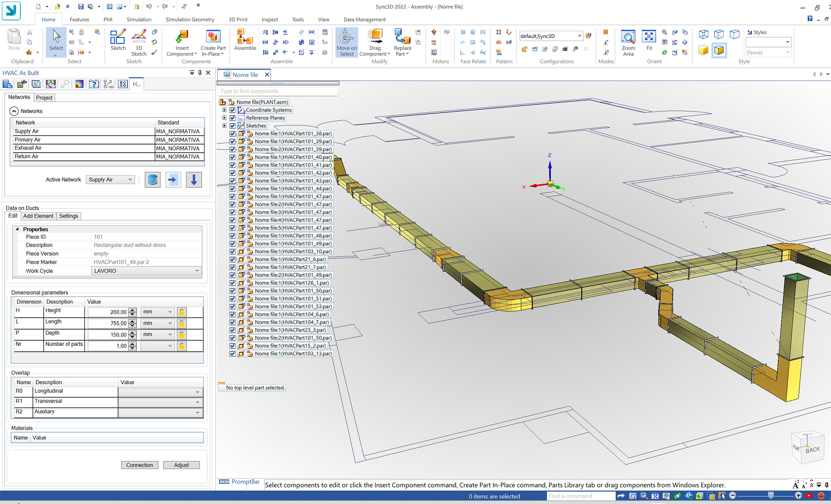Select Exhaust Air network row
This screenshot has width=831, height=504.
pyautogui.click(x=107, y=148)
